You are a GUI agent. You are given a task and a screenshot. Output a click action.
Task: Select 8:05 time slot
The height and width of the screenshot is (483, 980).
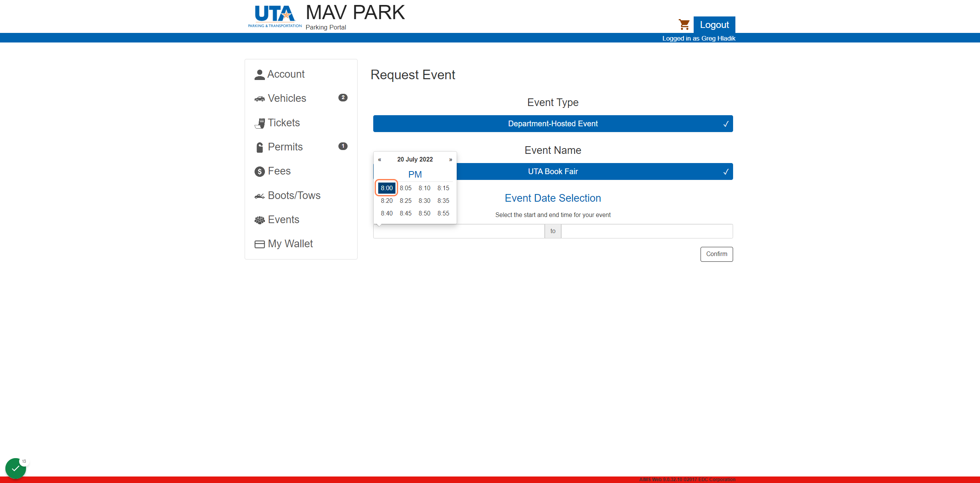[x=405, y=188]
